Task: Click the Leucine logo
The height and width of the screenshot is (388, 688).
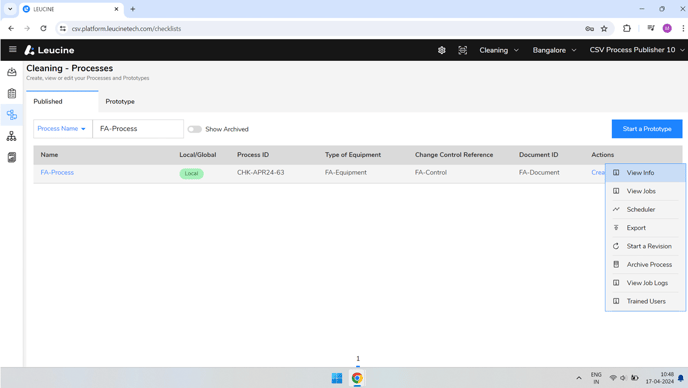Action: click(49, 50)
